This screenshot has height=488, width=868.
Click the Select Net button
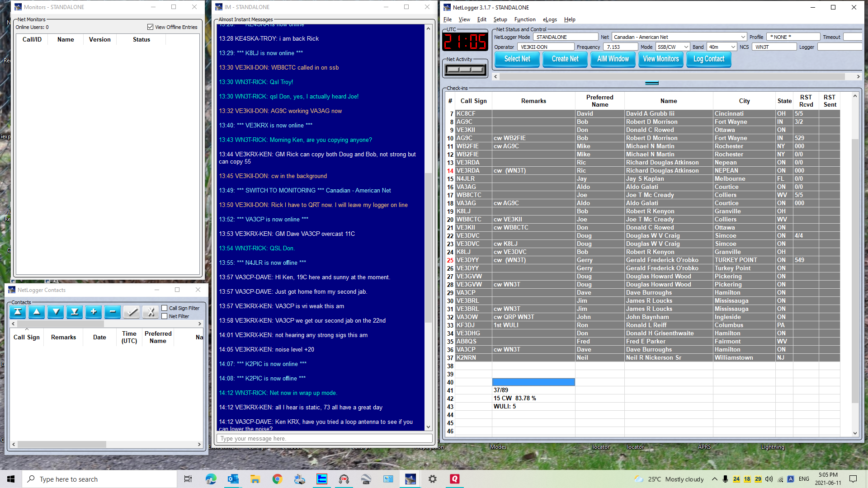(517, 59)
